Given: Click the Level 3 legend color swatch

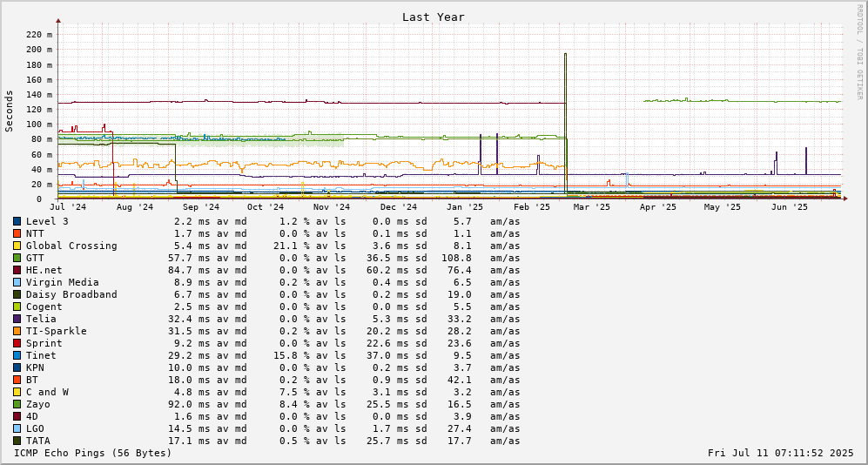Looking at the screenshot, I should coord(17,221).
